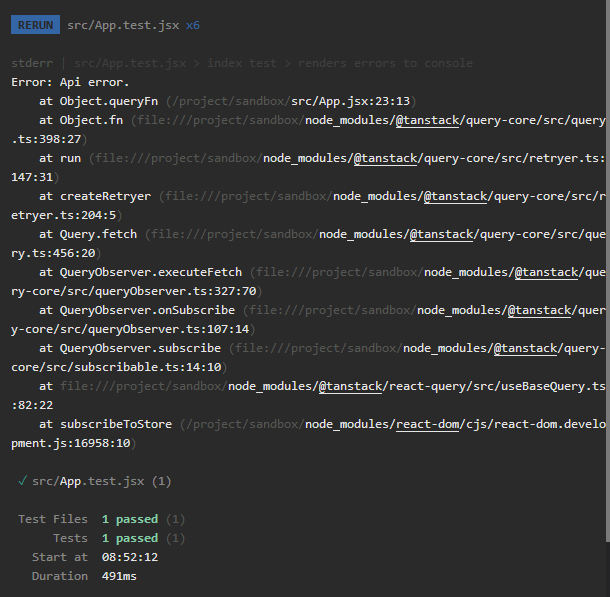Click the stderr header line
Screen dimensions: 610x597
point(242,63)
